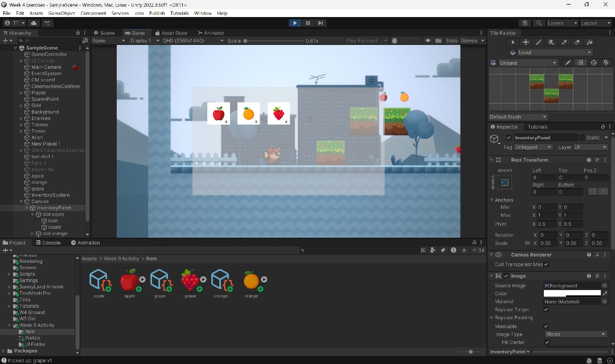Switch to the Animator tab
The height and width of the screenshot is (364, 615).
(211, 33)
